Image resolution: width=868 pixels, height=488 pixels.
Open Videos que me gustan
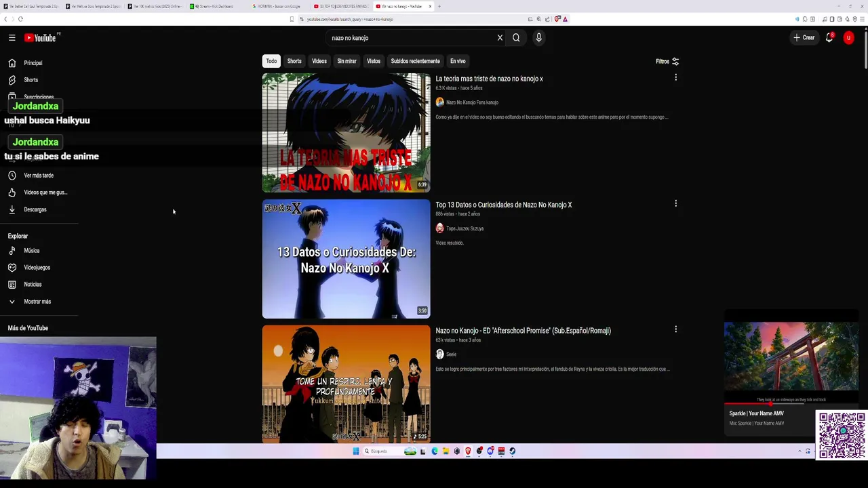coord(45,192)
